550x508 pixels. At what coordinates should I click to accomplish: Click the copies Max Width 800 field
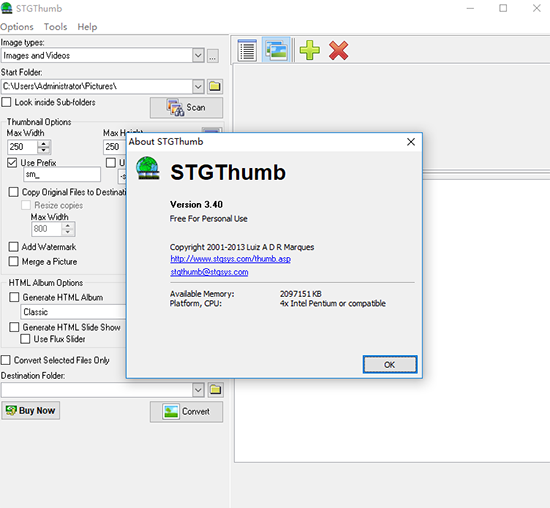47,229
